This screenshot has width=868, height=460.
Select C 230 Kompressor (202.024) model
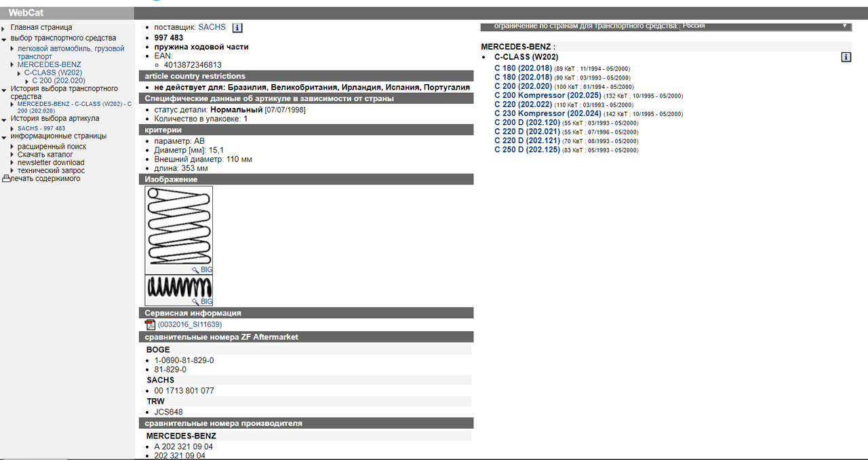click(x=547, y=113)
